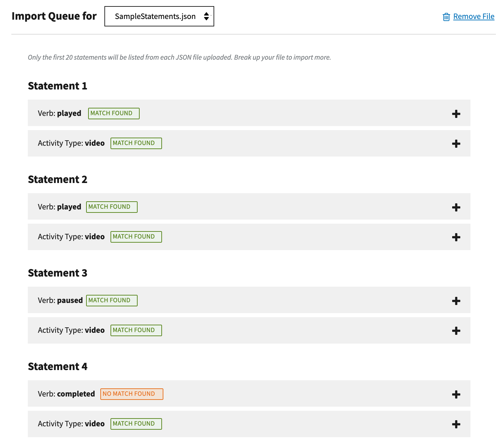Screen dimensions: 503x448
Task: Click the Statement 2 heading
Action: 58,179
